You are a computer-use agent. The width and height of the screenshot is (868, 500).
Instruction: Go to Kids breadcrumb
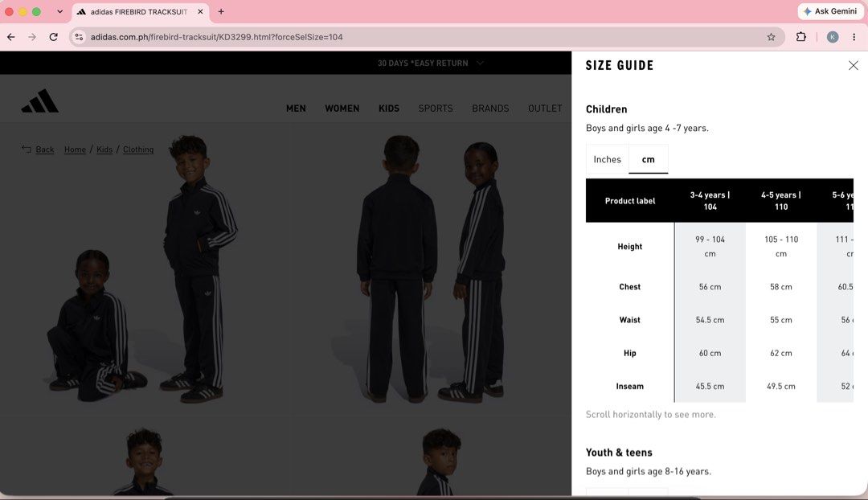tap(104, 150)
